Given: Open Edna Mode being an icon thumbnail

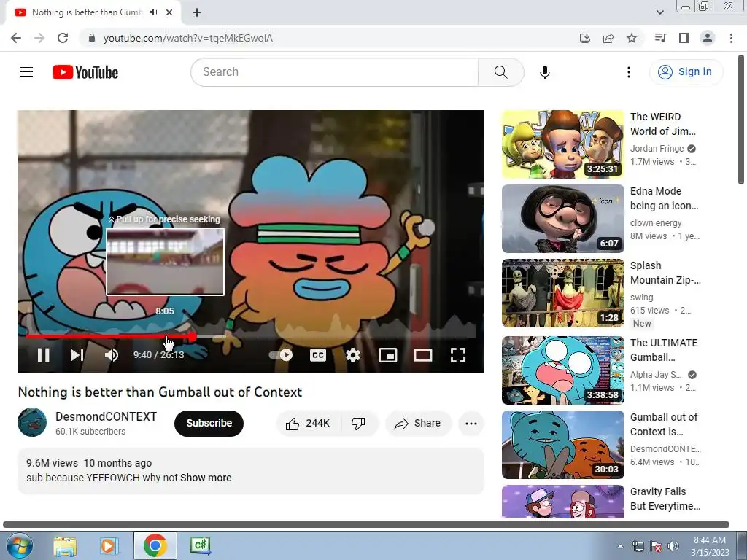Looking at the screenshot, I should (x=562, y=219).
